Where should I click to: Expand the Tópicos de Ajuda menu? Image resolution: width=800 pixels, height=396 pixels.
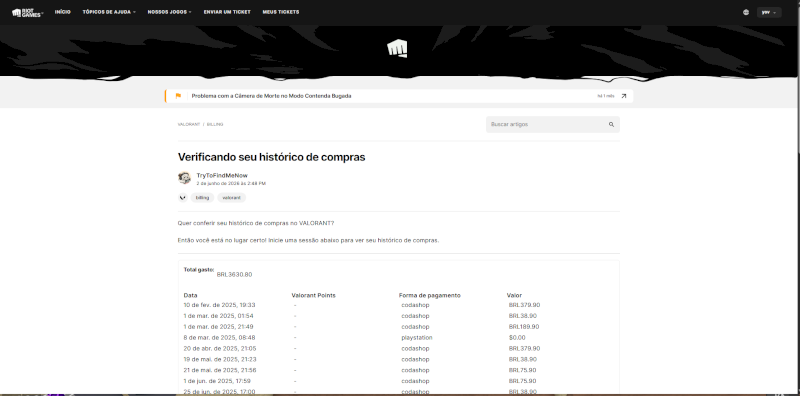pyautogui.click(x=109, y=12)
